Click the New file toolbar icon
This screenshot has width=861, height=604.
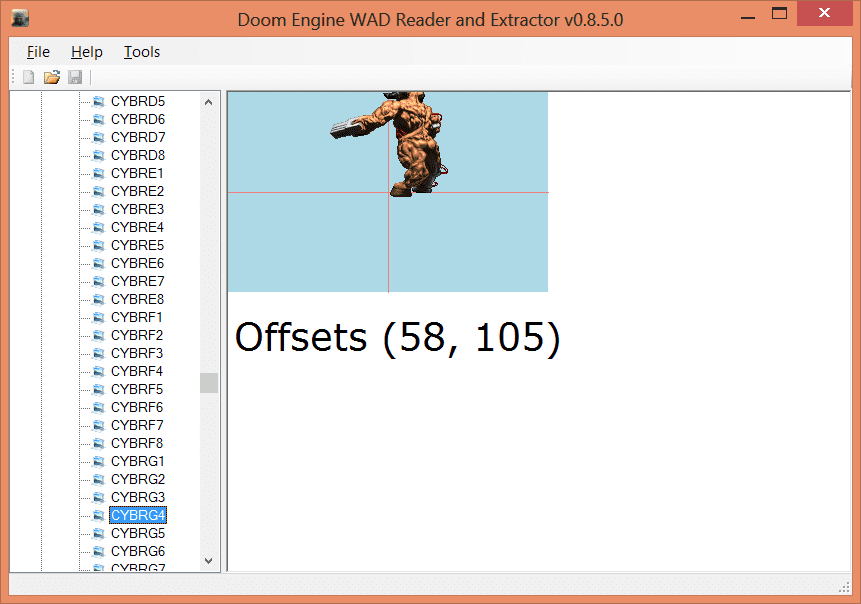[29, 77]
